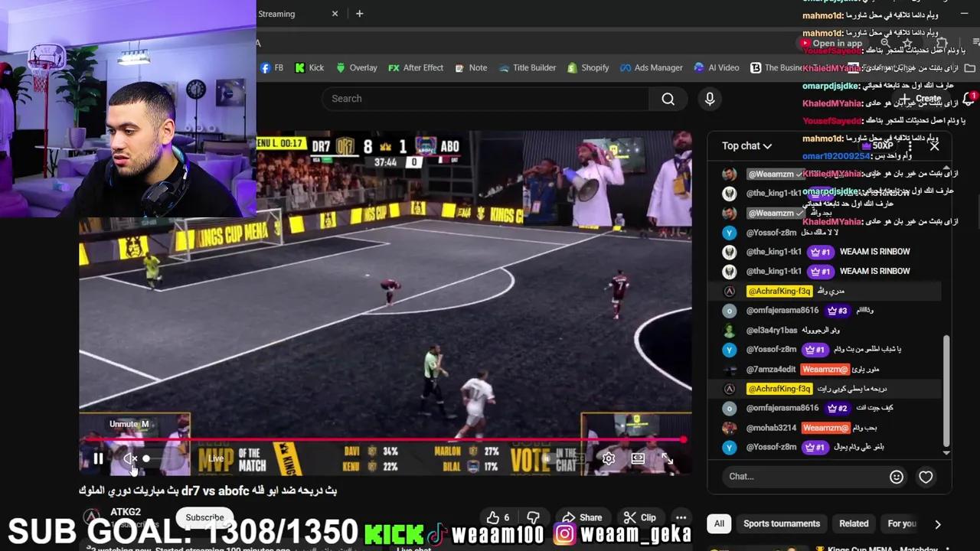Click @mohab3214 username in chat

771,428
